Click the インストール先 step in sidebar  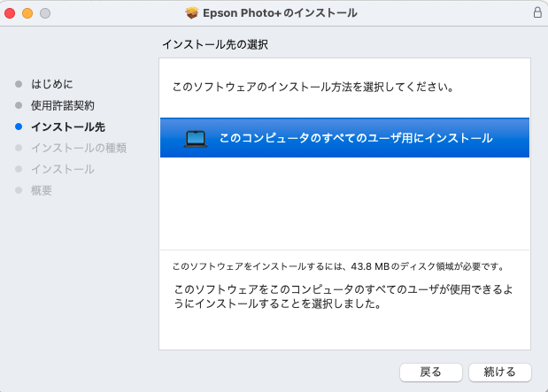[68, 127]
